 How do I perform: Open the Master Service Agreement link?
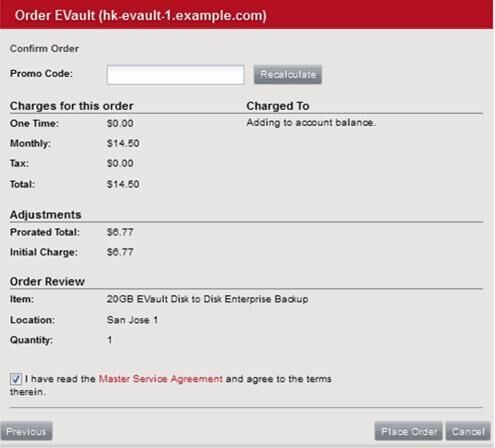pyautogui.click(x=161, y=379)
